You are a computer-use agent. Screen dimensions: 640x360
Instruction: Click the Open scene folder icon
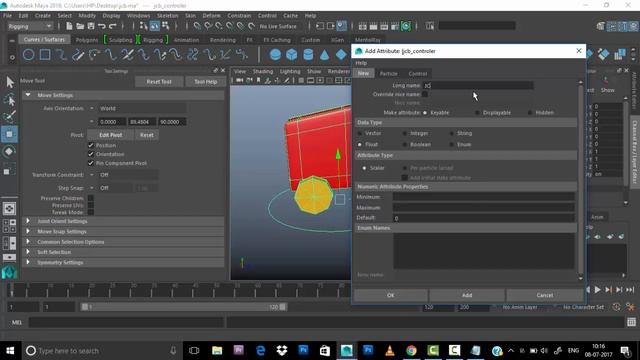(x=80, y=26)
